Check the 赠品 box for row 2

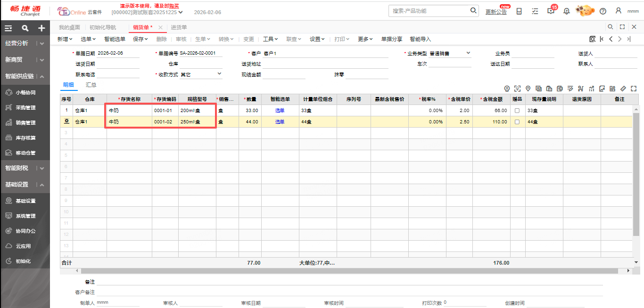[x=517, y=122]
